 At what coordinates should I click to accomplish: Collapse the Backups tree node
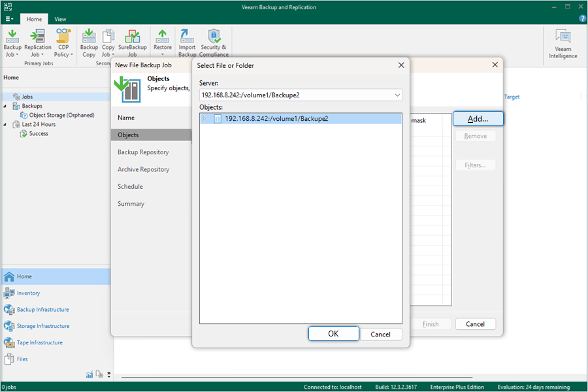pyautogui.click(x=5, y=106)
